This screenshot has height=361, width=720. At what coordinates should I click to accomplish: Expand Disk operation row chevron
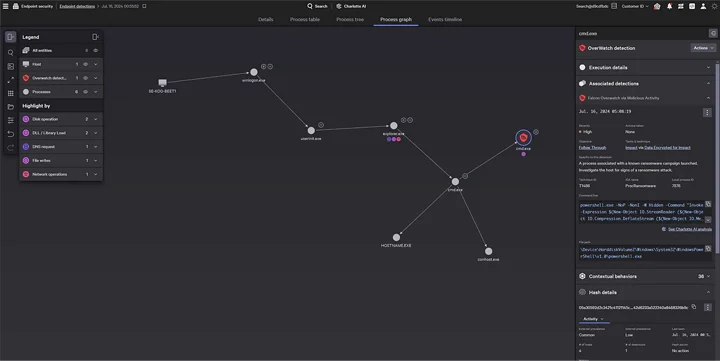click(96, 119)
